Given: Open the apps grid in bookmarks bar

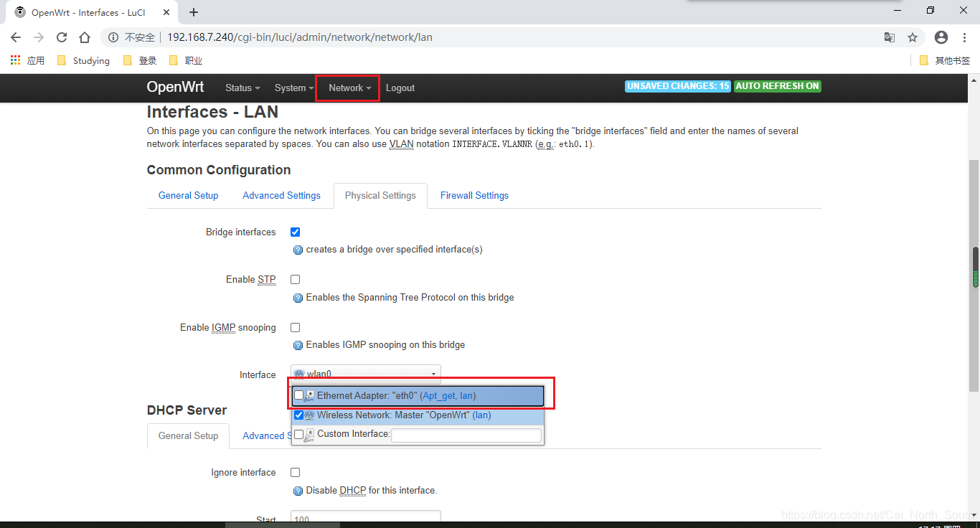Looking at the screenshot, I should point(15,60).
